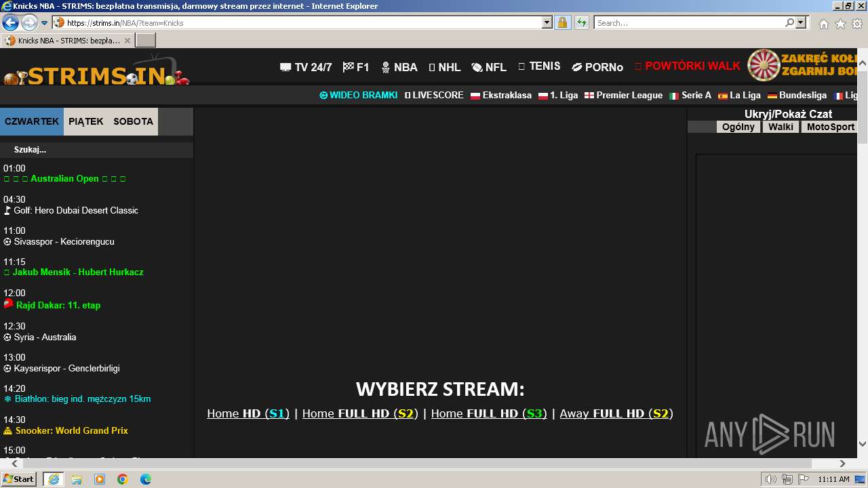Open the Premier League link
Screen dimensions: 868x488
(624, 96)
